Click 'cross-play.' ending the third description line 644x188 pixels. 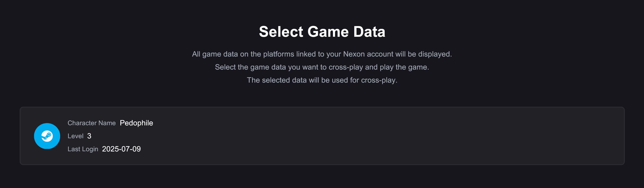(379, 80)
